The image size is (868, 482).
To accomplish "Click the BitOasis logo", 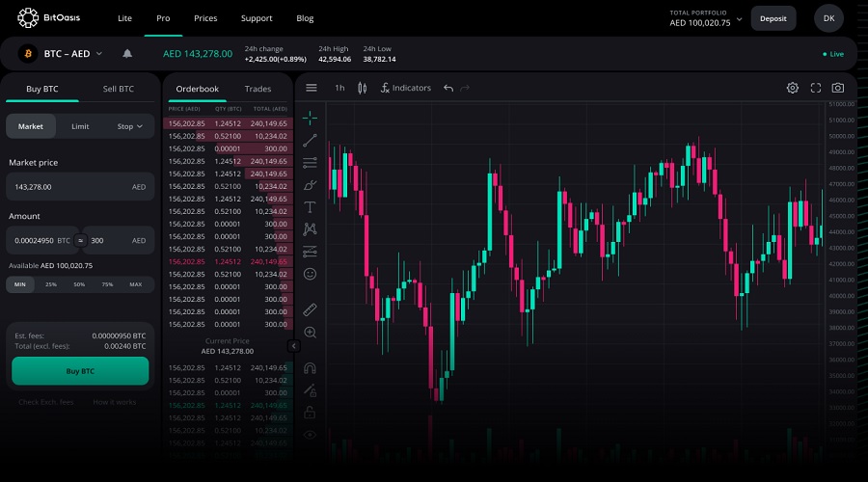I will point(49,17).
